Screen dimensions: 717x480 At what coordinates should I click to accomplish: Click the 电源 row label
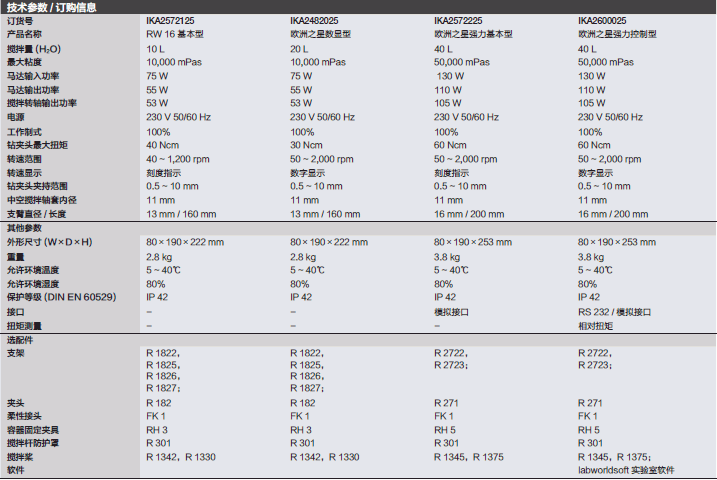(15, 117)
